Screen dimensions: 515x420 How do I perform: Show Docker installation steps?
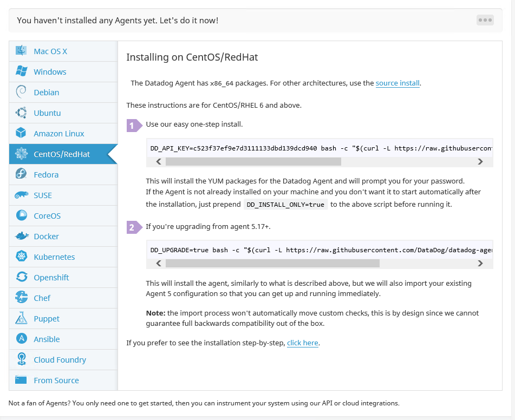[x=63, y=237]
